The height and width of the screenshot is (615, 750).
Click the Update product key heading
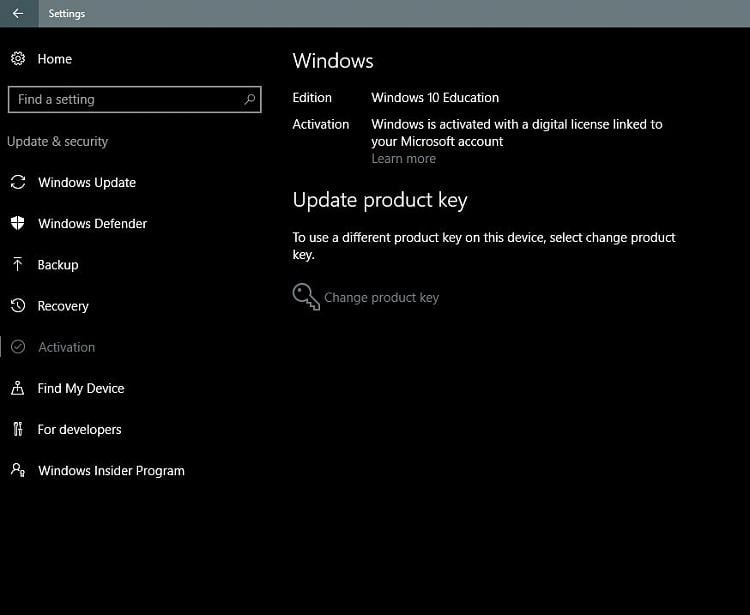tap(380, 200)
